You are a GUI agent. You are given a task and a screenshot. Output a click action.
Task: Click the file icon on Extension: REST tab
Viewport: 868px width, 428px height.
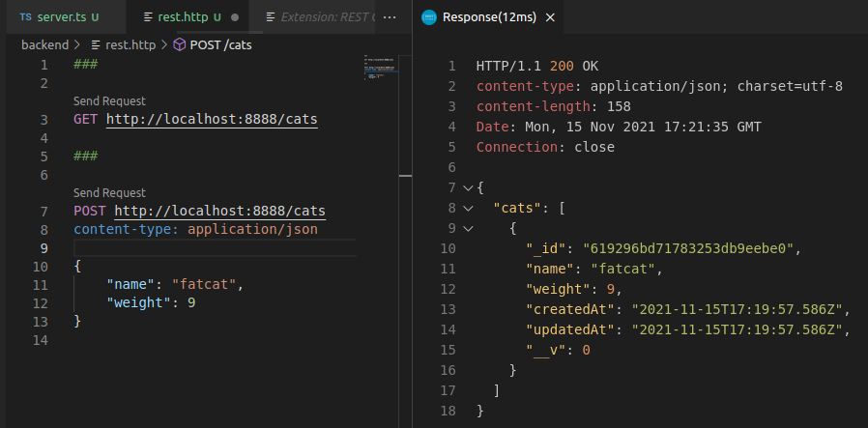coord(271,17)
